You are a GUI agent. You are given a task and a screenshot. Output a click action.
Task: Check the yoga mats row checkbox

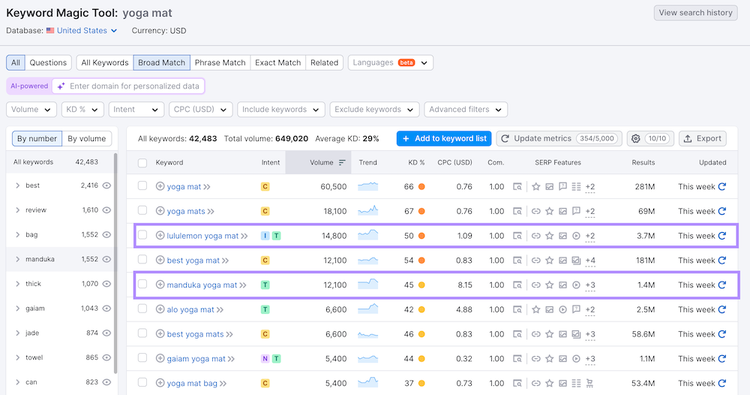(x=143, y=210)
